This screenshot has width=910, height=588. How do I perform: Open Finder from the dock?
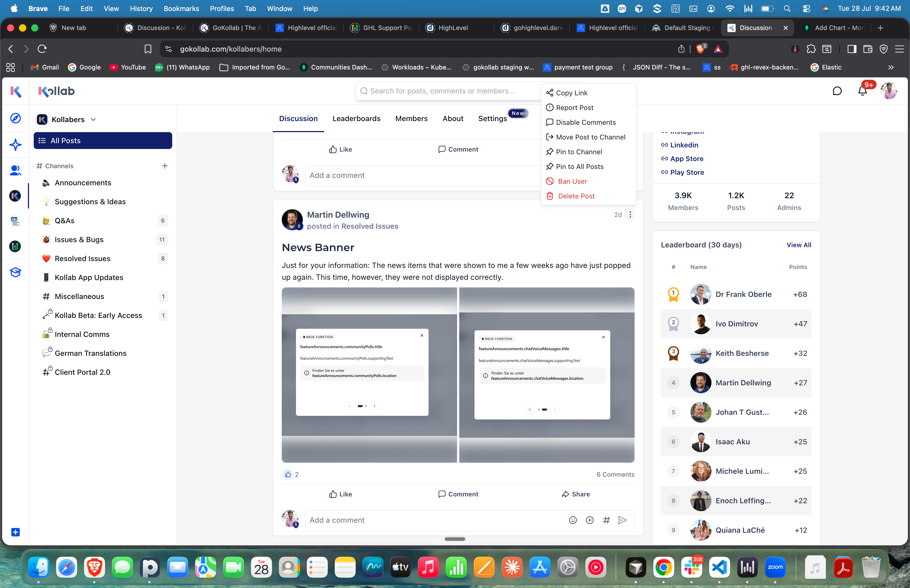tap(38, 568)
